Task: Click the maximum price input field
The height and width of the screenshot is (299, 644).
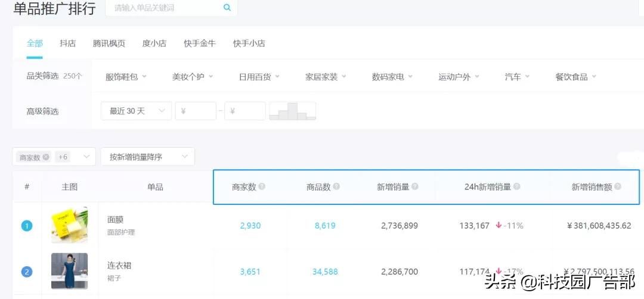Action: pos(245,111)
